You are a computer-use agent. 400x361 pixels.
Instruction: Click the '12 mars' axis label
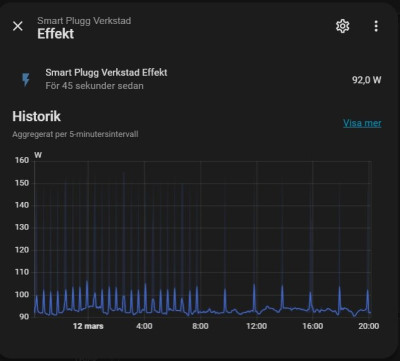pos(88,326)
